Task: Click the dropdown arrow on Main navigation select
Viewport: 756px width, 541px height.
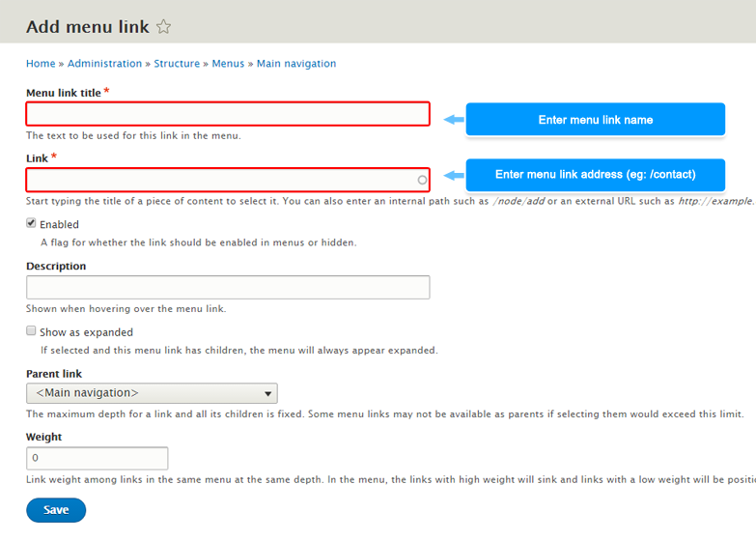Action: coord(268,394)
